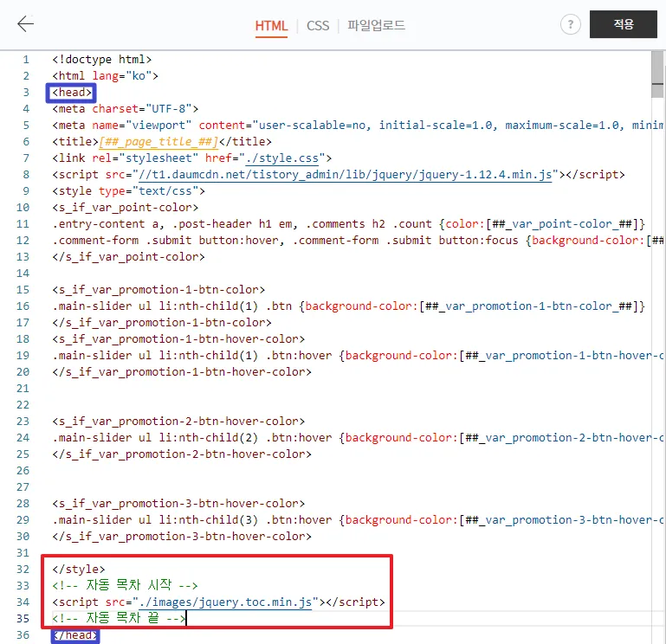The height and width of the screenshot is (644, 666).
Task: Click the ./images/jquery.toc.min.js path on line 34
Action: pos(225,602)
